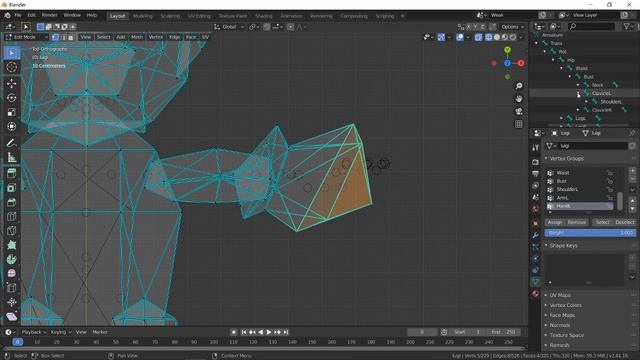This screenshot has width=640, height=360.
Task: Open the Options dropdown
Action: tap(512, 27)
